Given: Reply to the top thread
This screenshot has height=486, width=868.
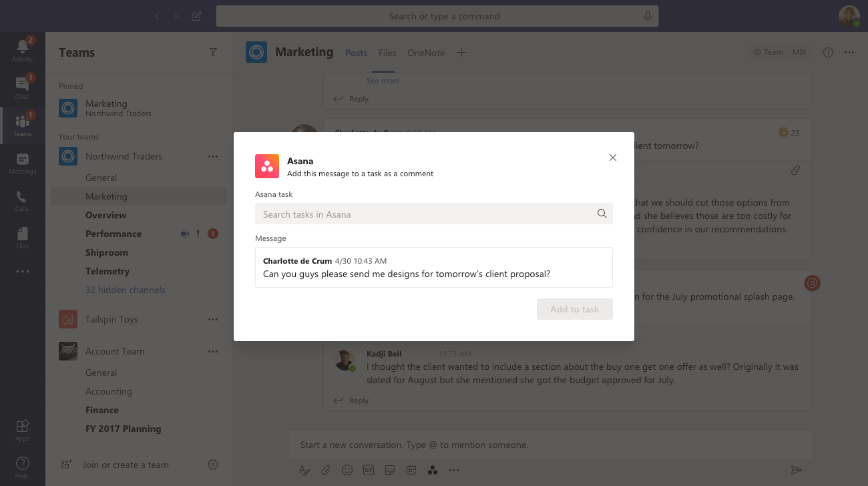Looking at the screenshot, I should 351,99.
